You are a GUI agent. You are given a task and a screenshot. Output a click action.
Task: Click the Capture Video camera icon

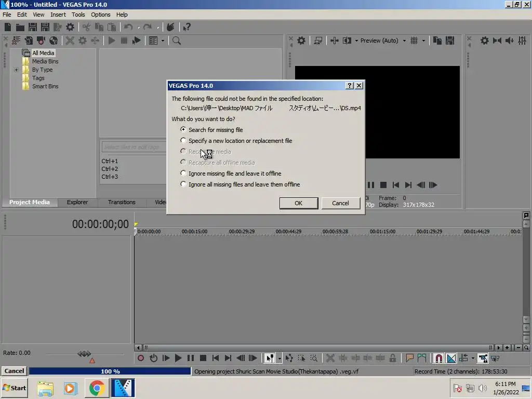(41, 41)
